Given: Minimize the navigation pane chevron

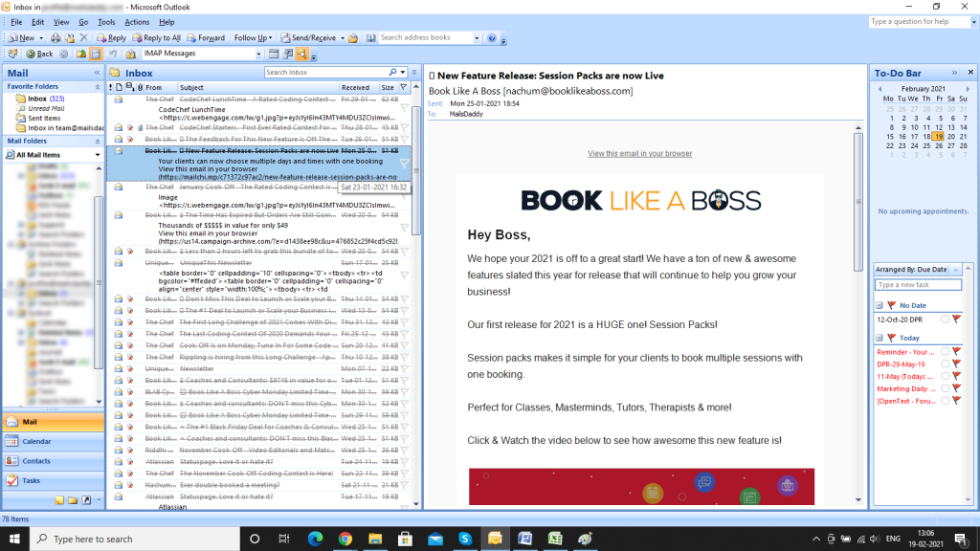Looking at the screenshot, I should 97,73.
